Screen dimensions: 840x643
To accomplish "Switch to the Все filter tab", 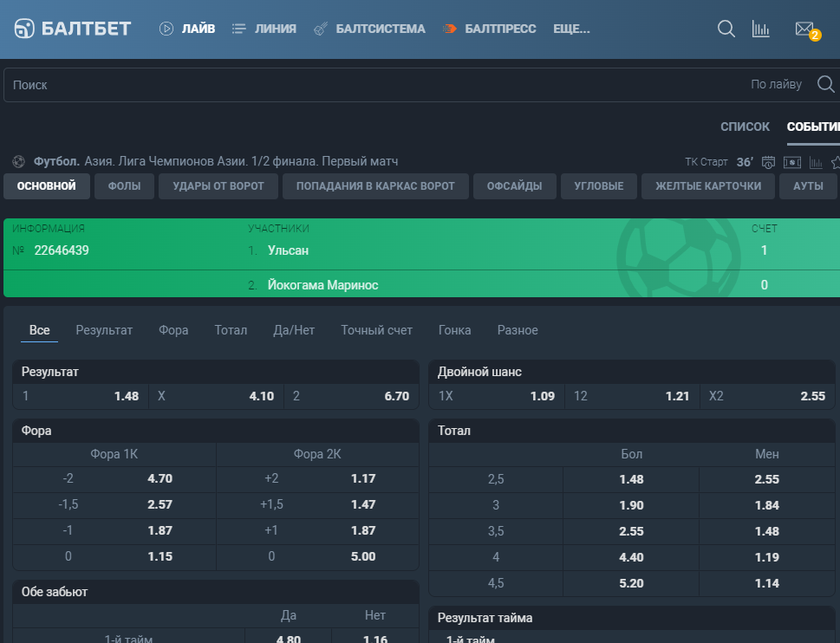I will (40, 330).
